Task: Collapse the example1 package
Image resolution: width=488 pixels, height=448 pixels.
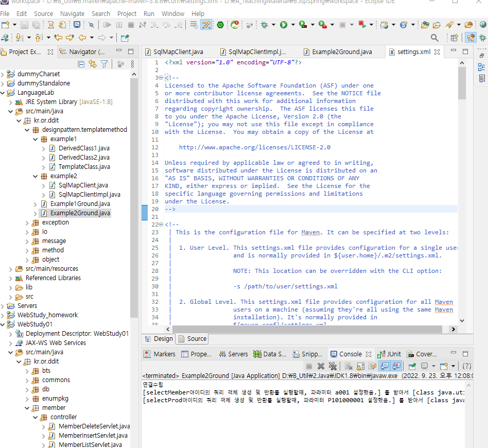Action: click(35, 139)
